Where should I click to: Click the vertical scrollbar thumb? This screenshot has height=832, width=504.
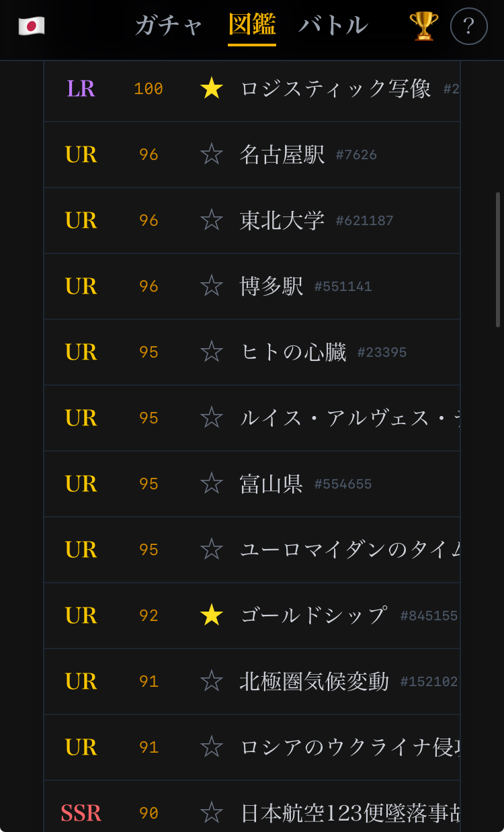[498, 259]
